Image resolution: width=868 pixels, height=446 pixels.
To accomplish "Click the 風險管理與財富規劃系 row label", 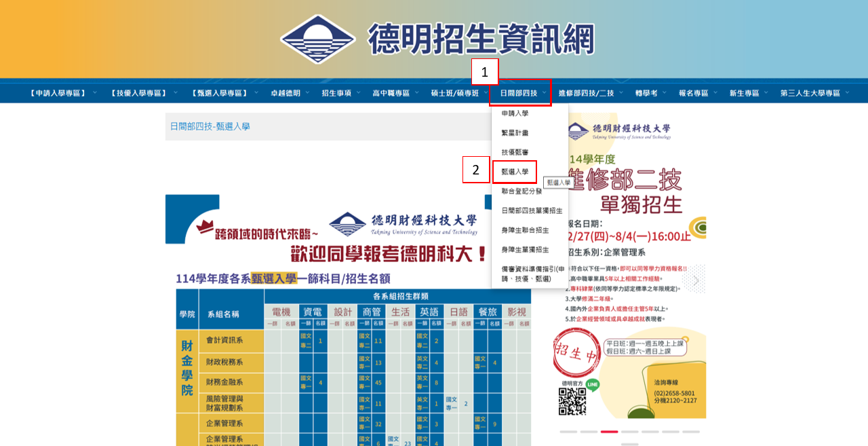I will [224, 403].
